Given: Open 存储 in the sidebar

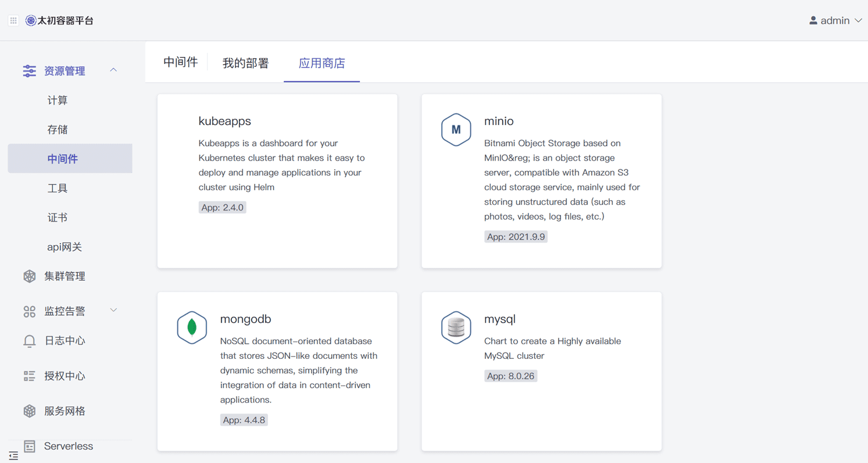Looking at the screenshot, I should click(x=58, y=130).
